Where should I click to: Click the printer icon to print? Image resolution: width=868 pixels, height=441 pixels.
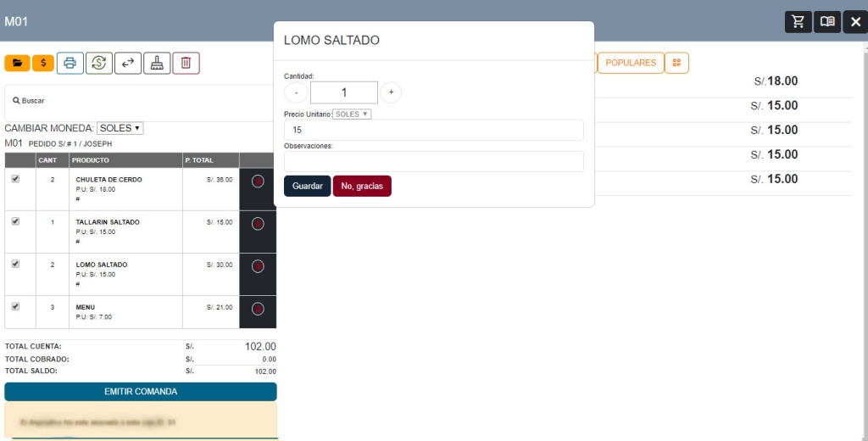(x=70, y=63)
